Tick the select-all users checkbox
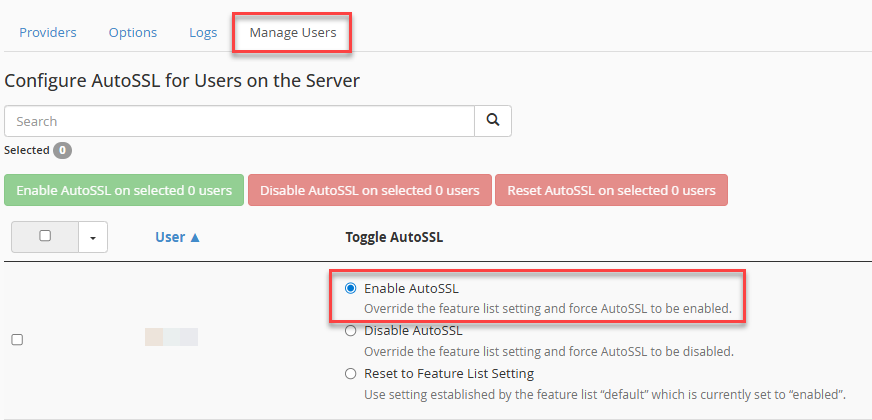872x420 pixels. coord(45,236)
